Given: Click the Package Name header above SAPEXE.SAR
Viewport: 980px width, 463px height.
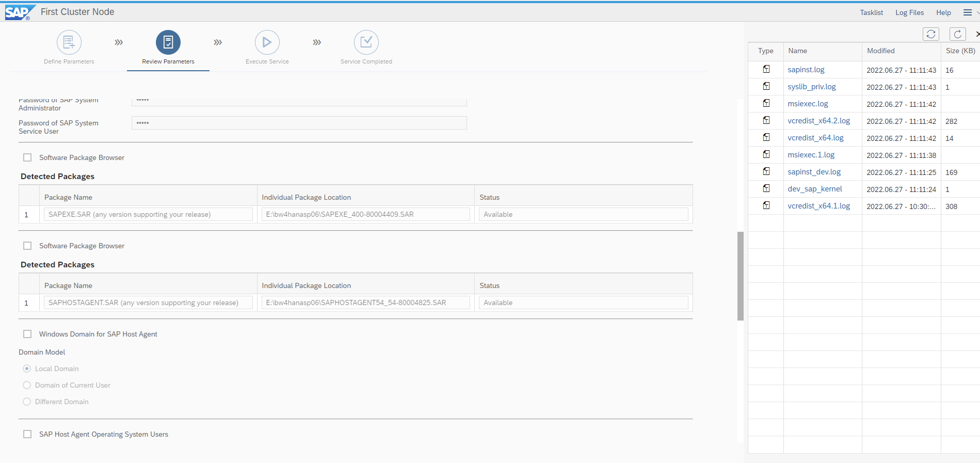Looking at the screenshot, I should click(68, 197).
